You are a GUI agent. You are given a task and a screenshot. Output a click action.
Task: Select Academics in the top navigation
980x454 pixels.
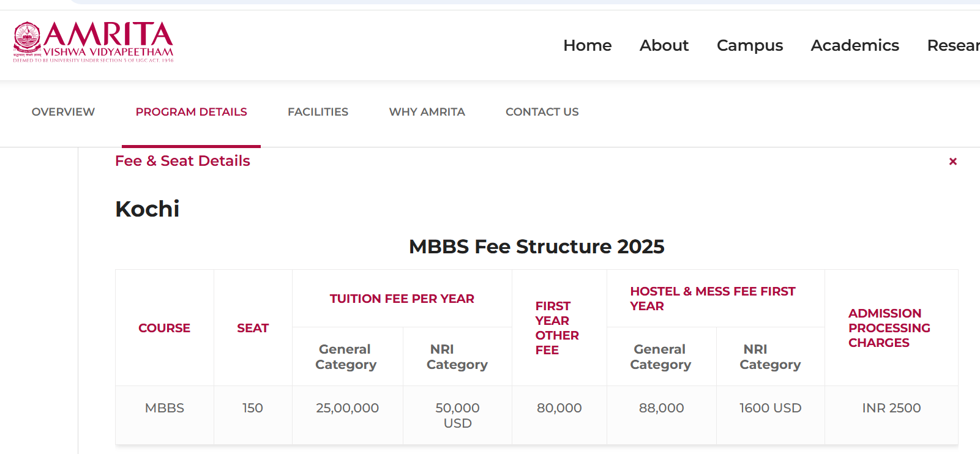click(x=855, y=45)
